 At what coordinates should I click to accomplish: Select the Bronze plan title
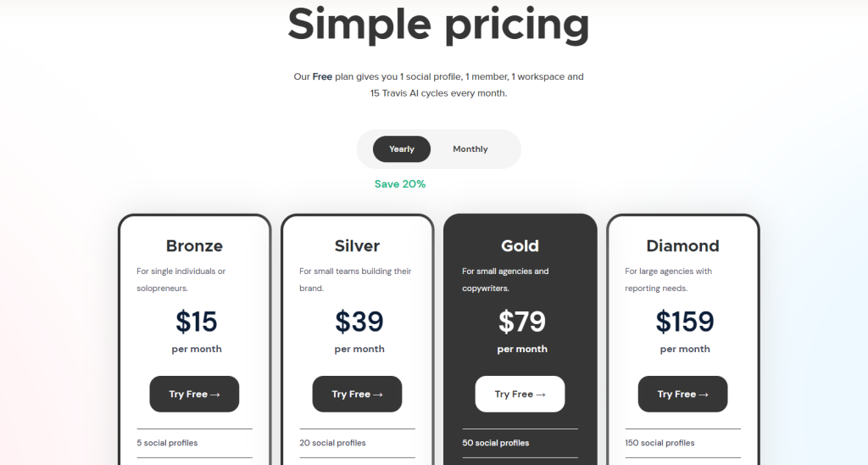pos(194,246)
